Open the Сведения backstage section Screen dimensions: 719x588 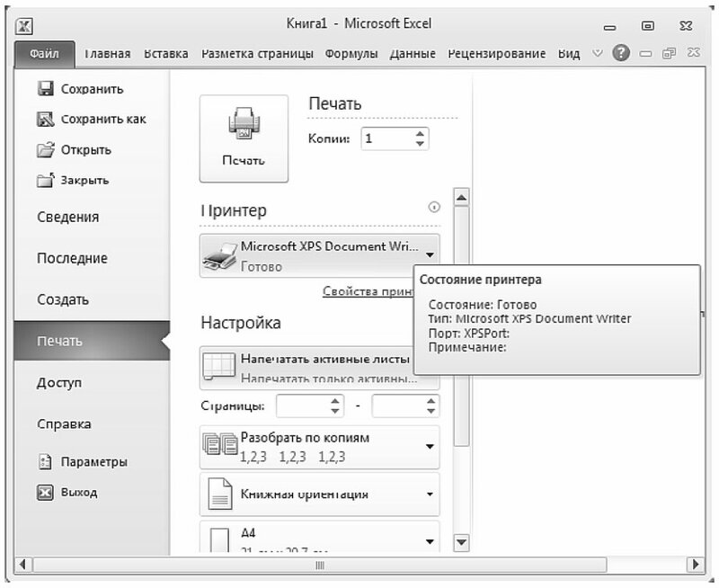[x=68, y=217]
